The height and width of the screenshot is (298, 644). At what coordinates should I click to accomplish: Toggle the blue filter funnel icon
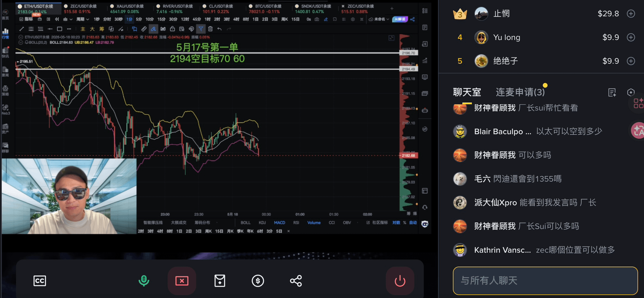point(201,29)
